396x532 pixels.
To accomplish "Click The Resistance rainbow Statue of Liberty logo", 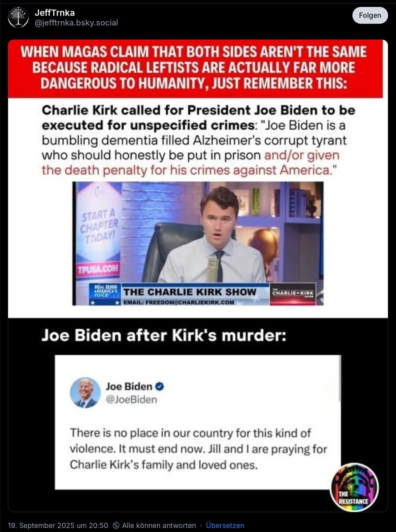I will (x=354, y=487).
